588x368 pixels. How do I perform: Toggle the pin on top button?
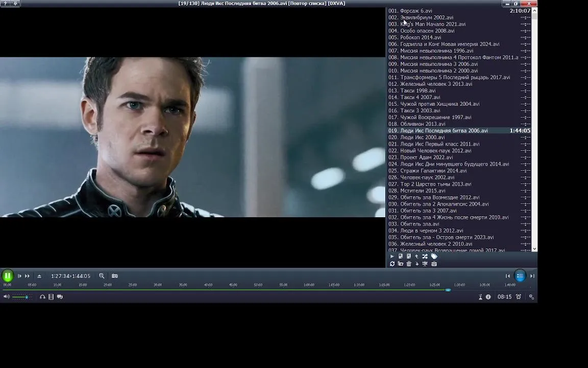(15, 4)
